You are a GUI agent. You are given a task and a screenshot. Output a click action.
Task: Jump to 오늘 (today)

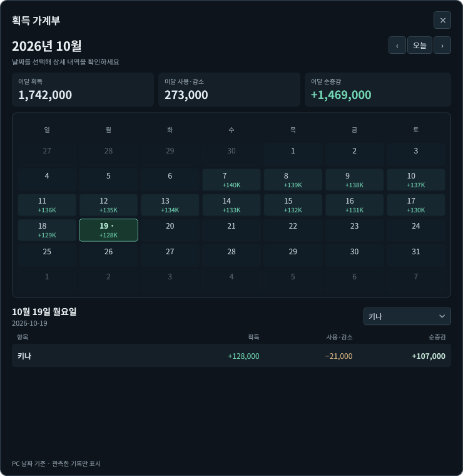coord(420,45)
